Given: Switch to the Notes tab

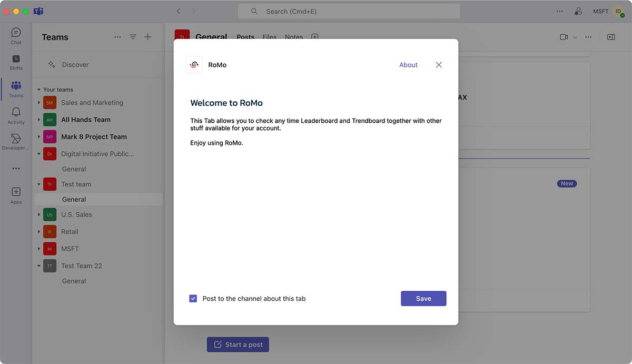Looking at the screenshot, I should pyautogui.click(x=294, y=37).
